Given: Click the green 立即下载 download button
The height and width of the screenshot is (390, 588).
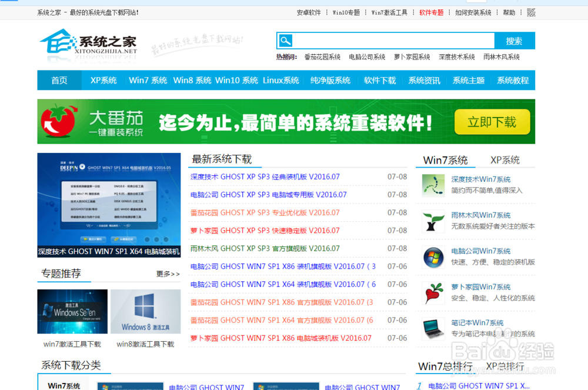Looking at the screenshot, I should click(x=492, y=122).
